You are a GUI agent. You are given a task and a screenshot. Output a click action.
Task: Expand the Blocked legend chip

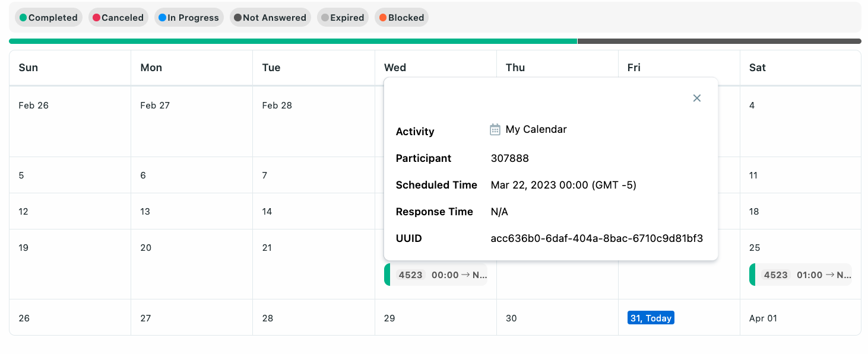(401, 17)
